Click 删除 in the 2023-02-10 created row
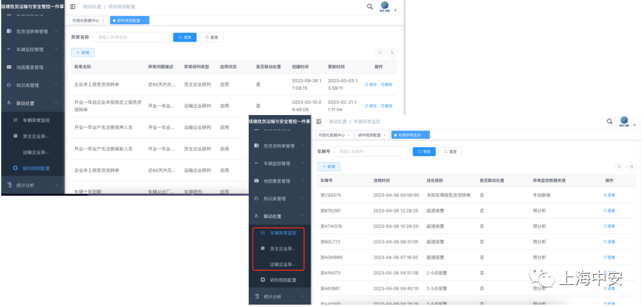644x307 pixels. [x=386, y=106]
